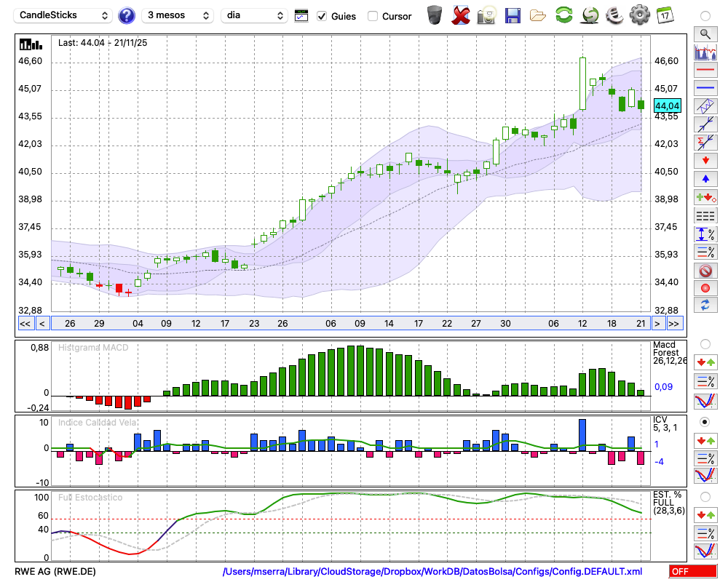The width and height of the screenshot is (728, 582).
Task: Uncheck the Guies checkbox
Action: pyautogui.click(x=322, y=16)
